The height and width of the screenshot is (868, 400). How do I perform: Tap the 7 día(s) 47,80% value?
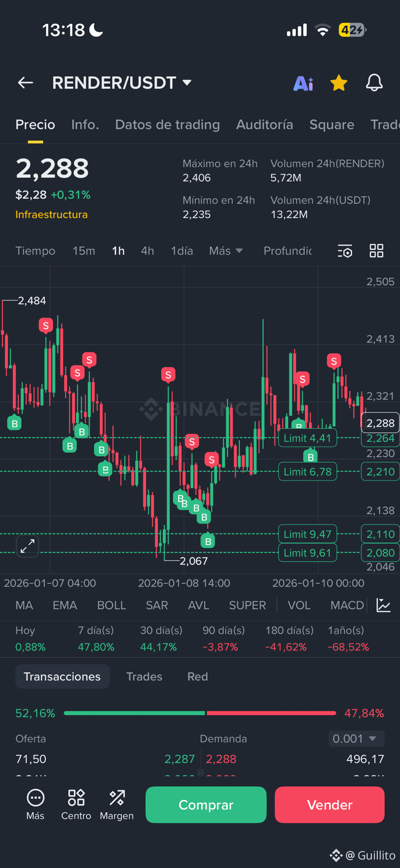(96, 647)
